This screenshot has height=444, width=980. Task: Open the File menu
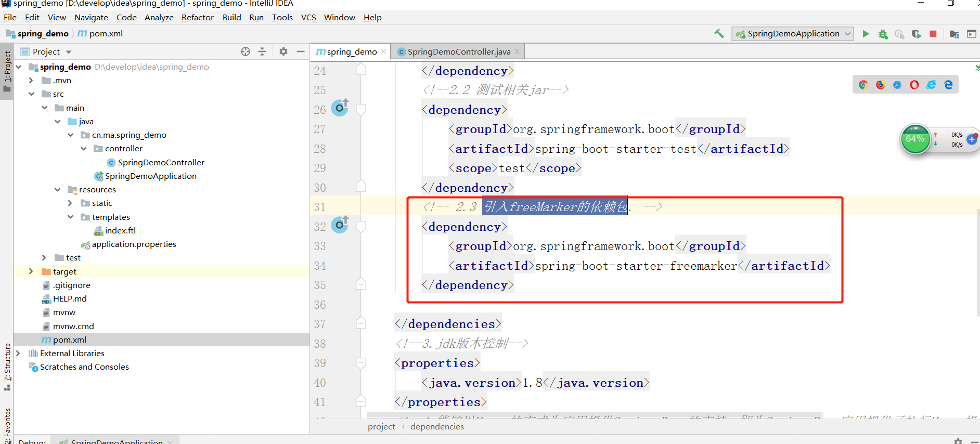click(10, 17)
